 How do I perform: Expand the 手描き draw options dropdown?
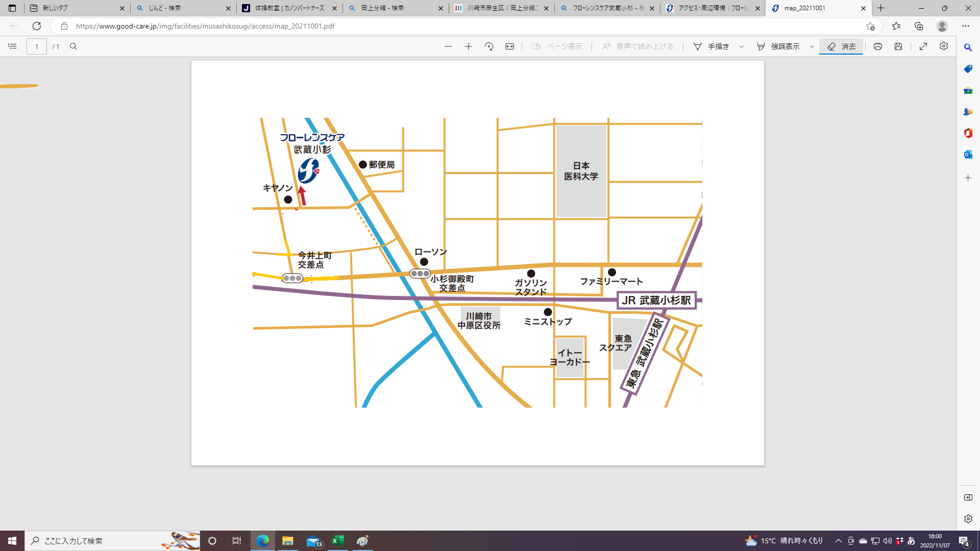point(742,46)
